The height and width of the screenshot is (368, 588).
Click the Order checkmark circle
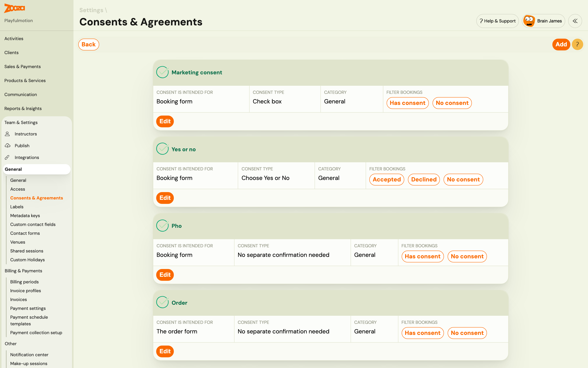point(162,302)
